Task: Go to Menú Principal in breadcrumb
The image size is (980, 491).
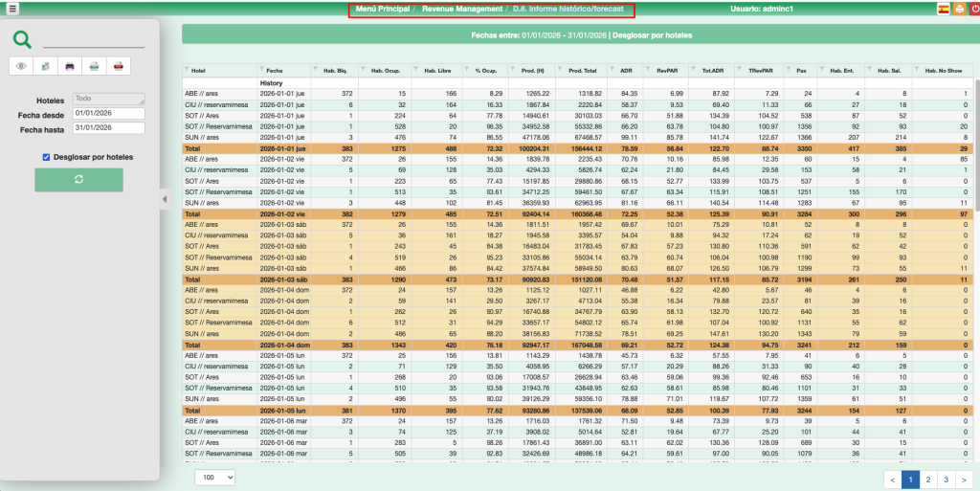Action: [x=381, y=9]
